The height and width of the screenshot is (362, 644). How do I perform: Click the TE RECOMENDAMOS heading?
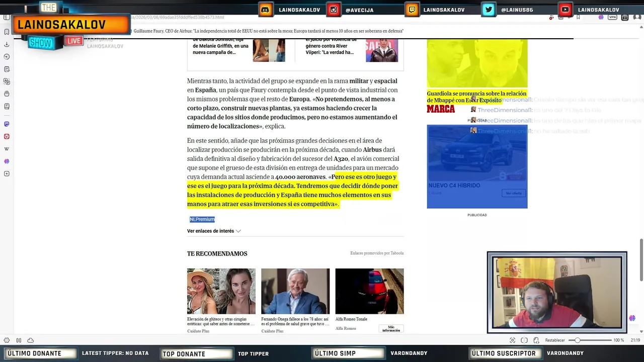[x=217, y=254]
